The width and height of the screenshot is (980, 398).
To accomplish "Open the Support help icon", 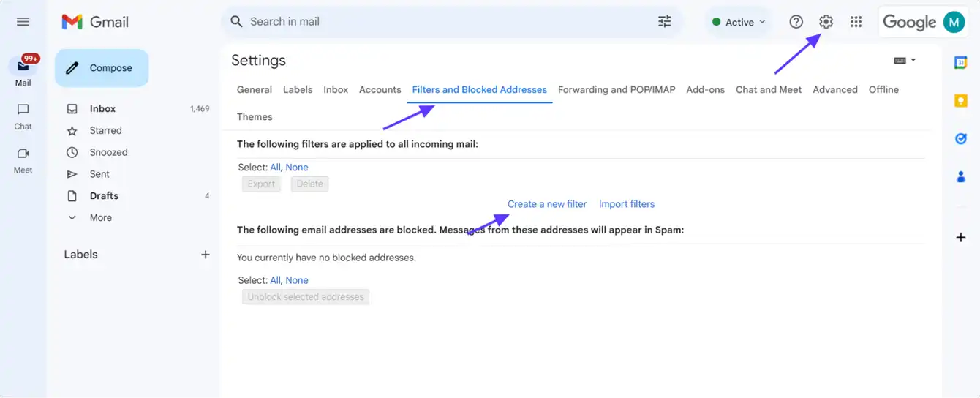I will (x=796, y=22).
